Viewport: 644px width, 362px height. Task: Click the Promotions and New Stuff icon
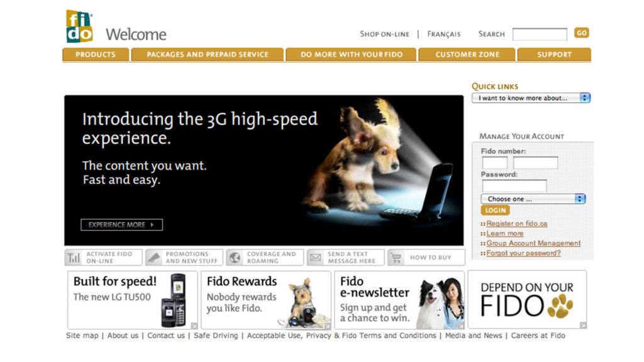click(153, 258)
